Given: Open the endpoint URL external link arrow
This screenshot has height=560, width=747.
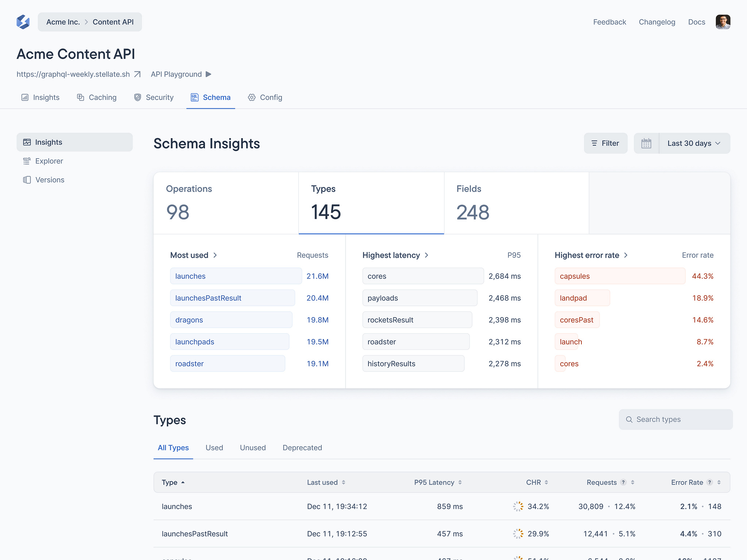Looking at the screenshot, I should tap(137, 74).
